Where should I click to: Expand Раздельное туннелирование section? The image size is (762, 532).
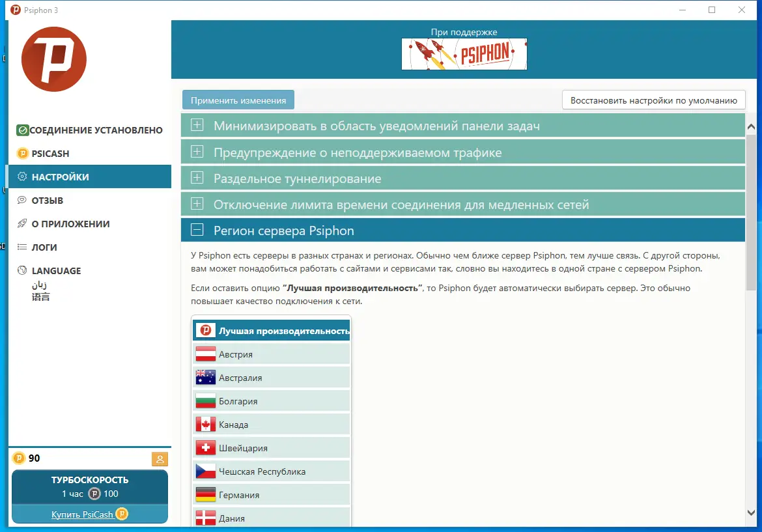[462, 179]
